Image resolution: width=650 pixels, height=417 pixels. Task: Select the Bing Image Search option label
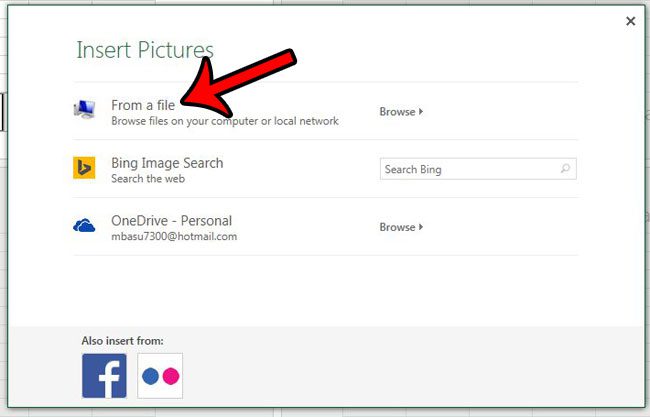pyautogui.click(x=167, y=162)
